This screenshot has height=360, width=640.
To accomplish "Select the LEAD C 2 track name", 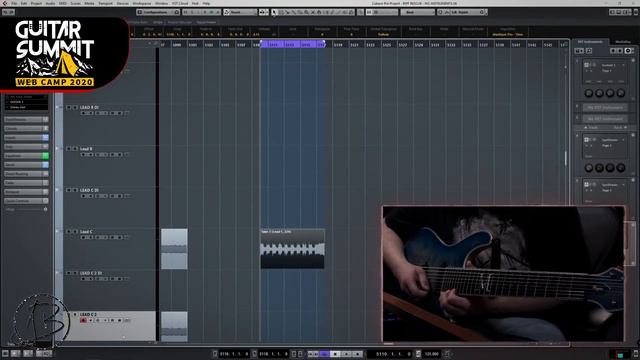I will coord(88,315).
